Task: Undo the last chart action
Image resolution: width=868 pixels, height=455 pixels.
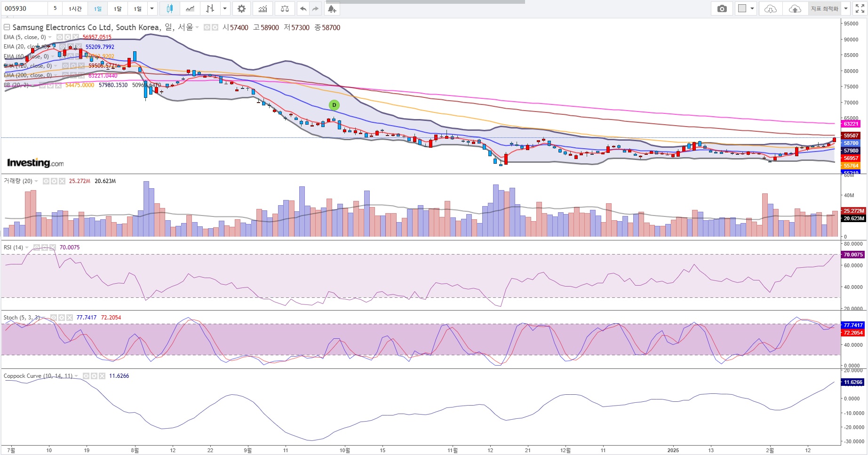Action: click(x=303, y=8)
